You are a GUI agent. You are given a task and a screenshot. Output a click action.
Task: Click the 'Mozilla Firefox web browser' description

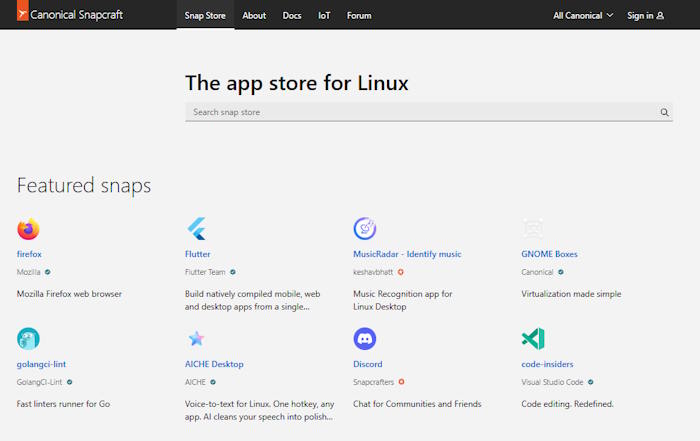point(69,294)
